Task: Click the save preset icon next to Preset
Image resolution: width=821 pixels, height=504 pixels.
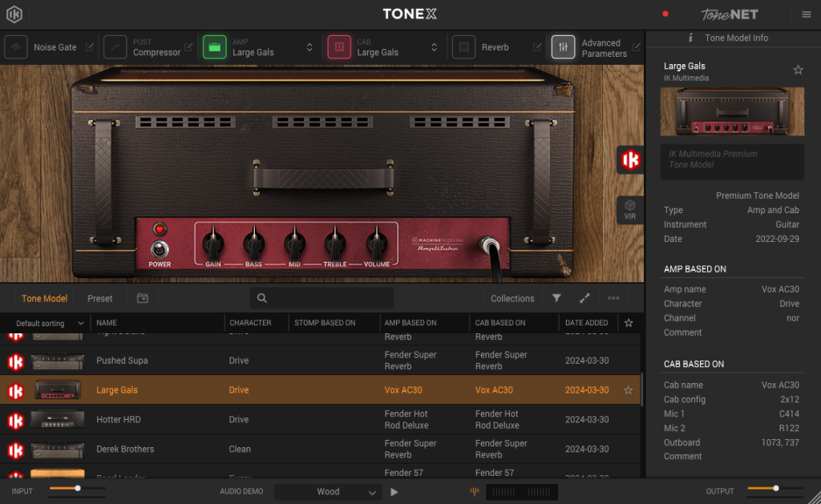Action: click(x=143, y=298)
